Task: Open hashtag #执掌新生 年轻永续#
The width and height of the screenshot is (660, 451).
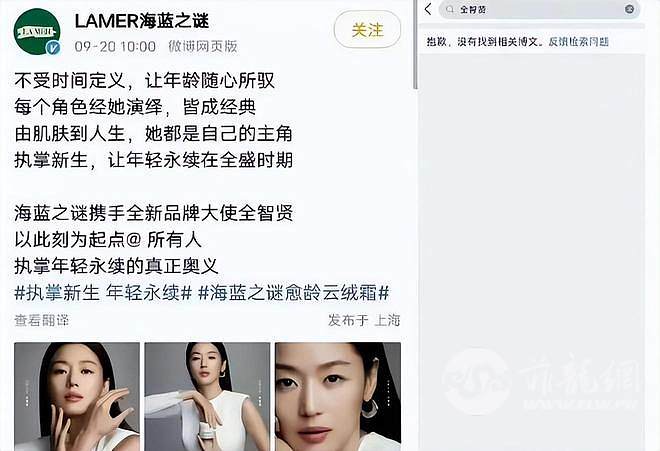Action: (x=103, y=293)
